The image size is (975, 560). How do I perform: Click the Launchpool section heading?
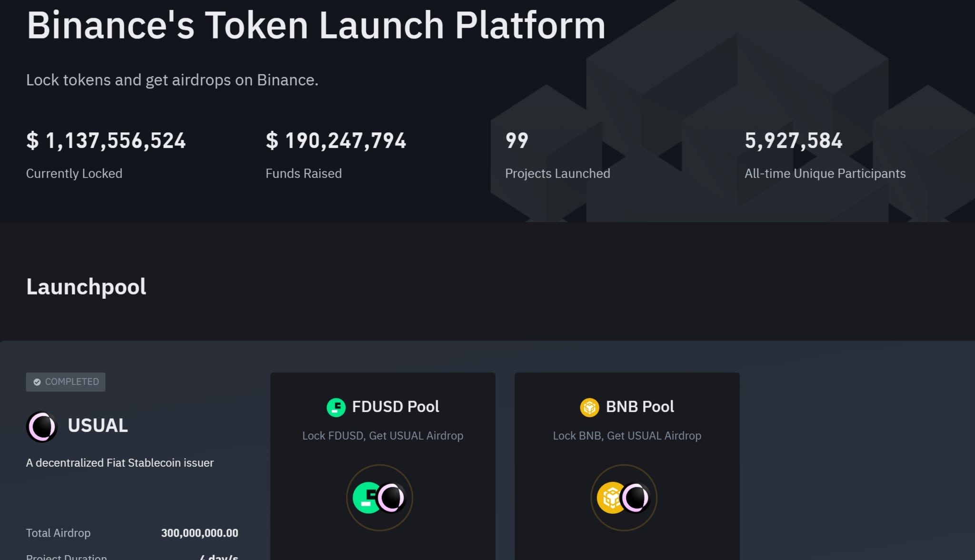[x=86, y=287]
